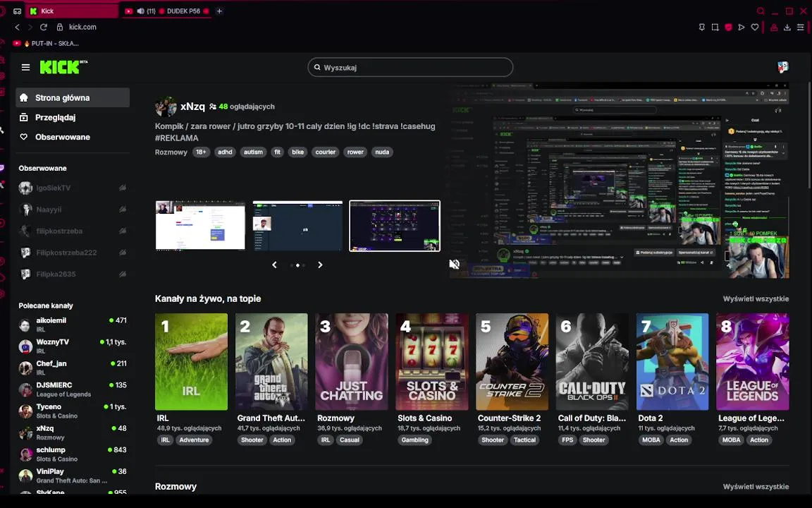Screen dimensions: 812x508
Task: Click the DJSMIERC channel avatar
Action: 25,389
